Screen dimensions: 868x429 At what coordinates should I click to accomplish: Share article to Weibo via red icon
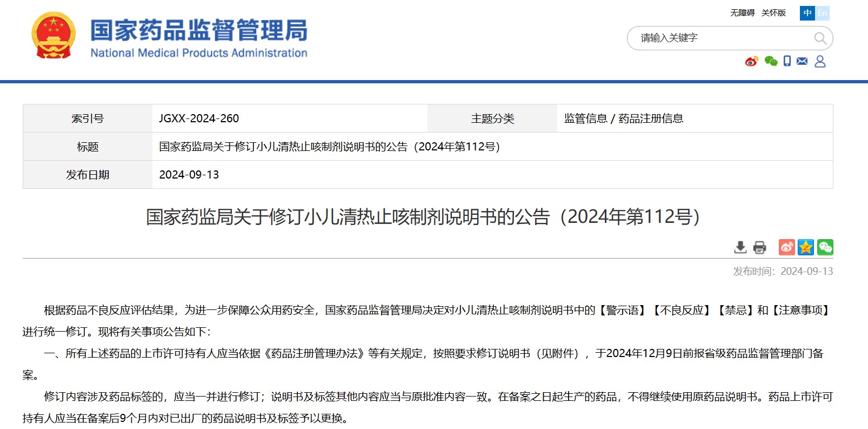[786, 247]
